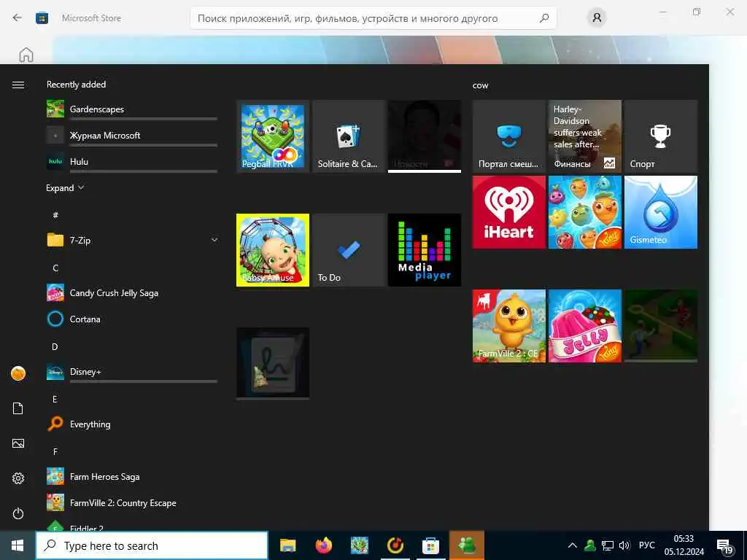Jump to letter D section header
The height and width of the screenshot is (560, 747).
point(55,346)
